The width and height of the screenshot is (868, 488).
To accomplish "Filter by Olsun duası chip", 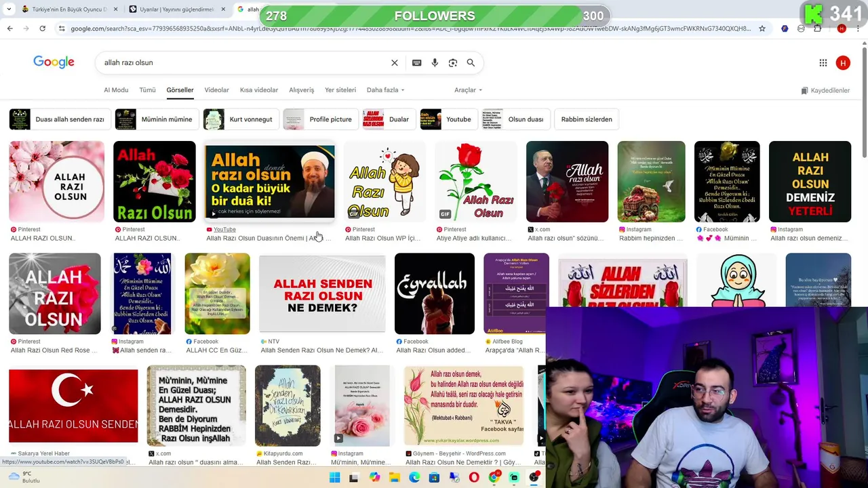I will click(x=516, y=119).
